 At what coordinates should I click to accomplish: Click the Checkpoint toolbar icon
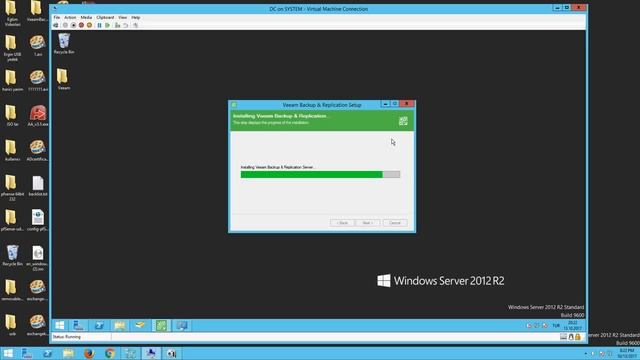pos(118,25)
